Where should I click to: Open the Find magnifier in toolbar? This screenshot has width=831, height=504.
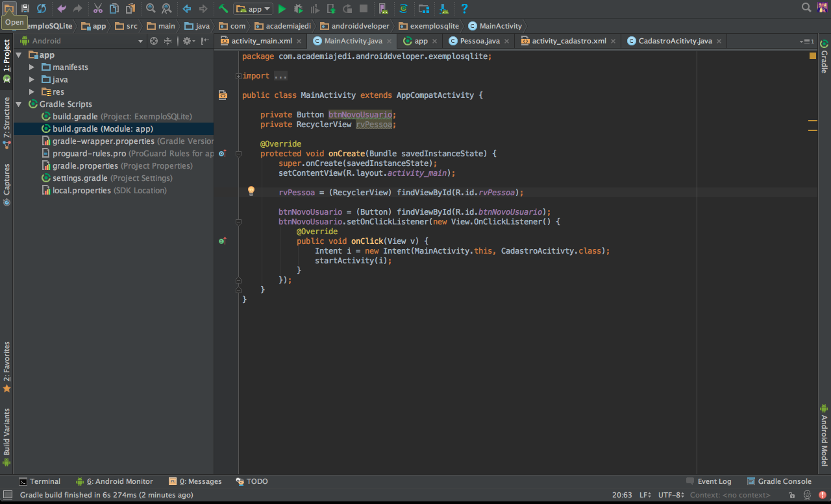[151, 8]
